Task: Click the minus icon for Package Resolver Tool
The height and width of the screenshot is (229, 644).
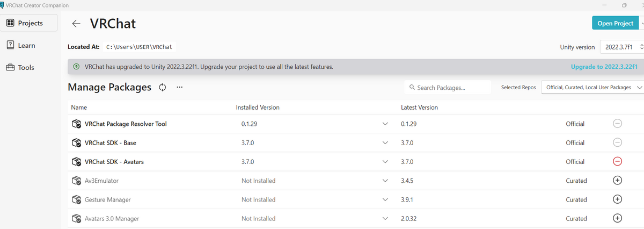Action: tap(617, 124)
